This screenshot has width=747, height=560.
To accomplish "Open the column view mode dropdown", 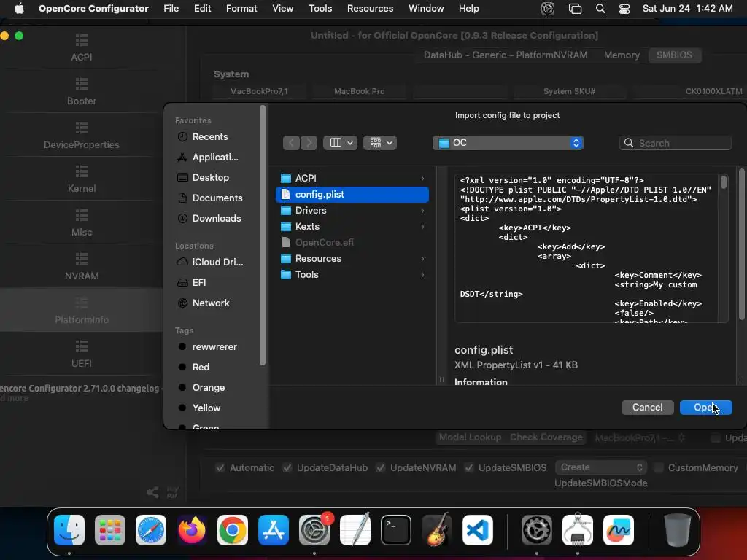I will pyautogui.click(x=341, y=143).
